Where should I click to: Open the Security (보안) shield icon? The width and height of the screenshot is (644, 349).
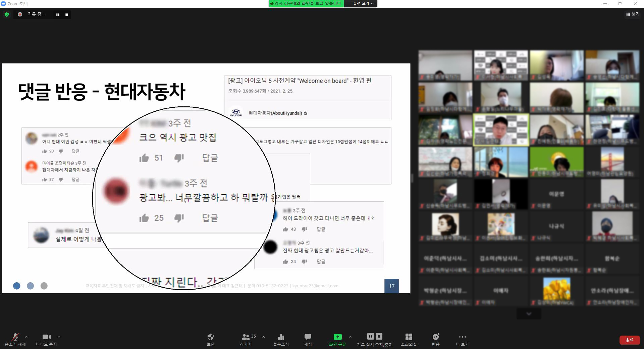click(210, 337)
